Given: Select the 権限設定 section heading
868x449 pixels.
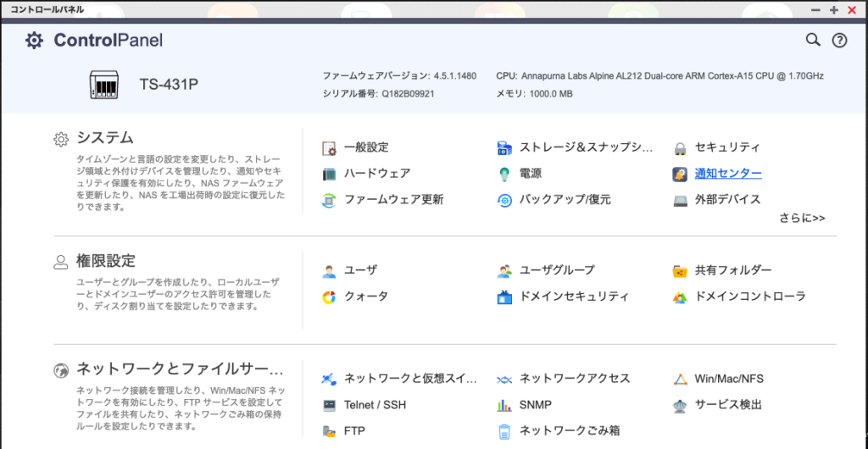Looking at the screenshot, I should (106, 260).
